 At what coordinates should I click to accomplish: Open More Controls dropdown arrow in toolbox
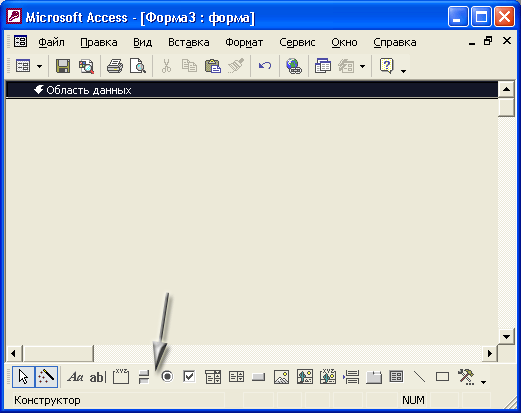pos(483,382)
